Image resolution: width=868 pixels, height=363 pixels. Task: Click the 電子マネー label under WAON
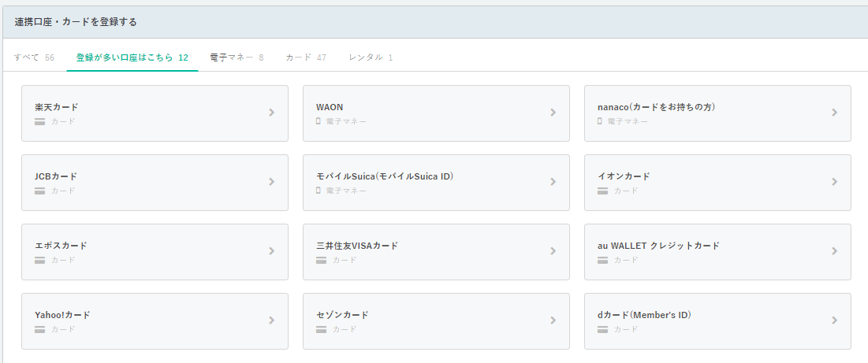pyautogui.click(x=346, y=121)
